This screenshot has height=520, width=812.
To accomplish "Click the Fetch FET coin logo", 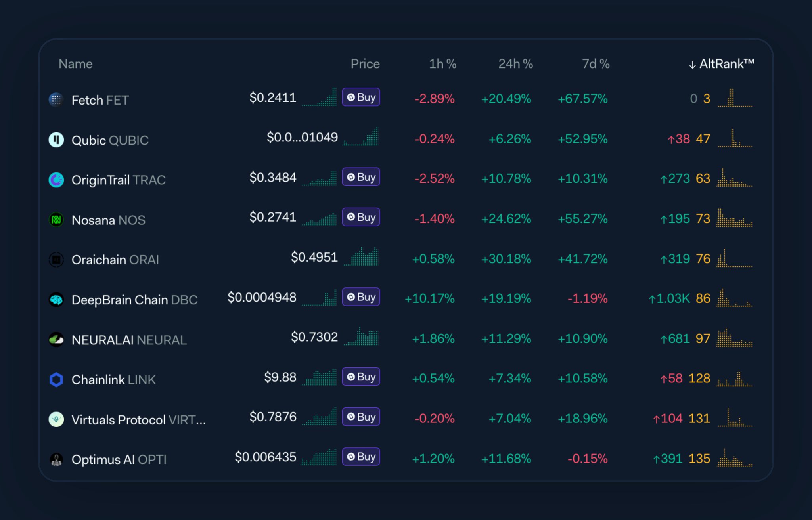I will [56, 99].
